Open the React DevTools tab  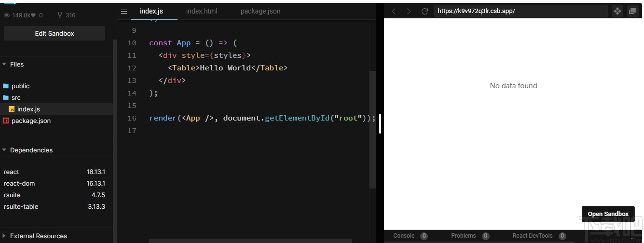[533, 236]
